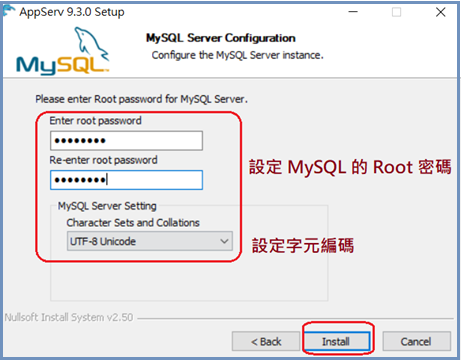Focus the Re-enter root password field

(126, 180)
